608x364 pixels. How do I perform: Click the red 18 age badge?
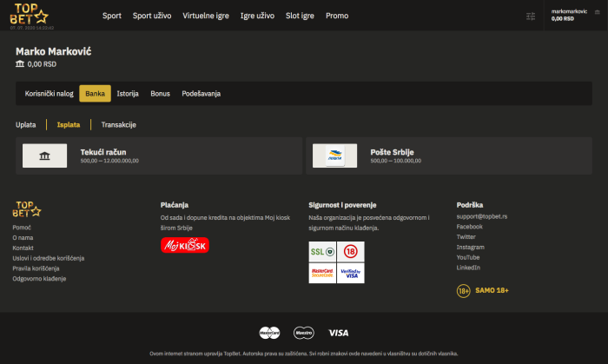(351, 252)
